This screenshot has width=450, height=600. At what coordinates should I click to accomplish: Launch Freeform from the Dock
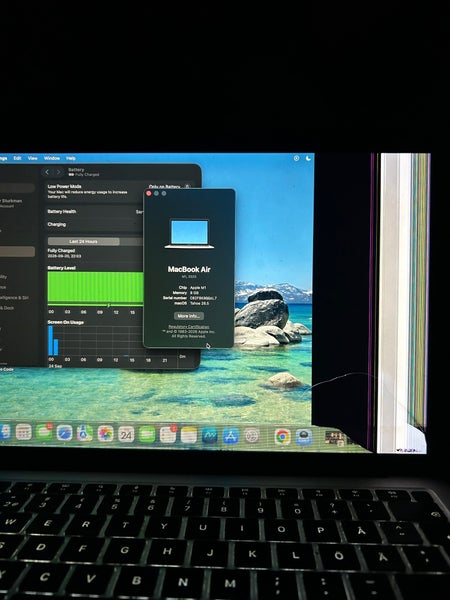(x=210, y=436)
